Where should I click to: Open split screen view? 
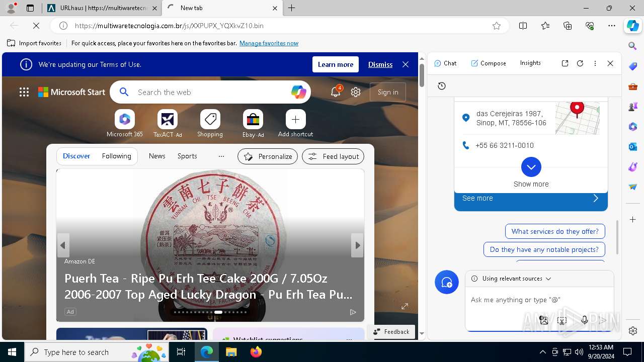point(523,26)
